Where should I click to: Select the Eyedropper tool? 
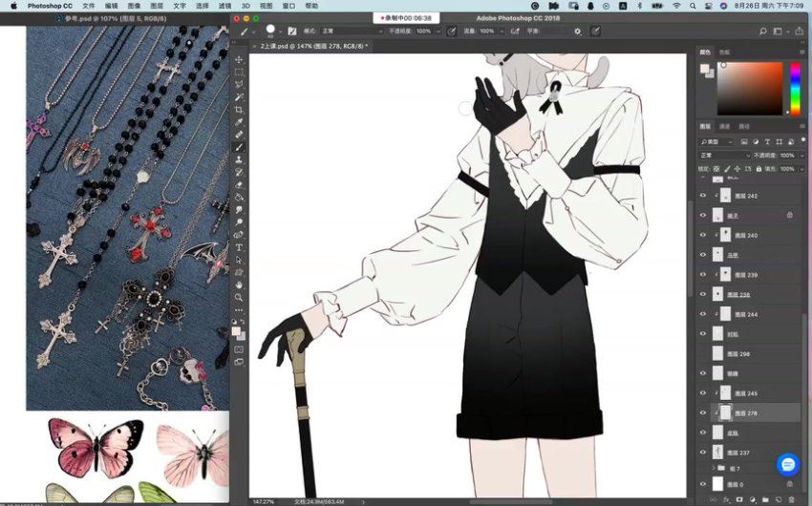tap(239, 122)
